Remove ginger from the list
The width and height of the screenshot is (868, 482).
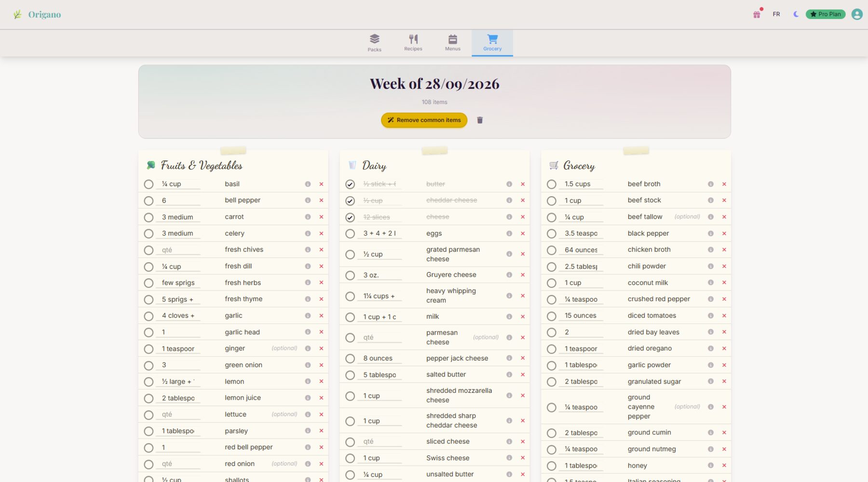click(x=321, y=348)
